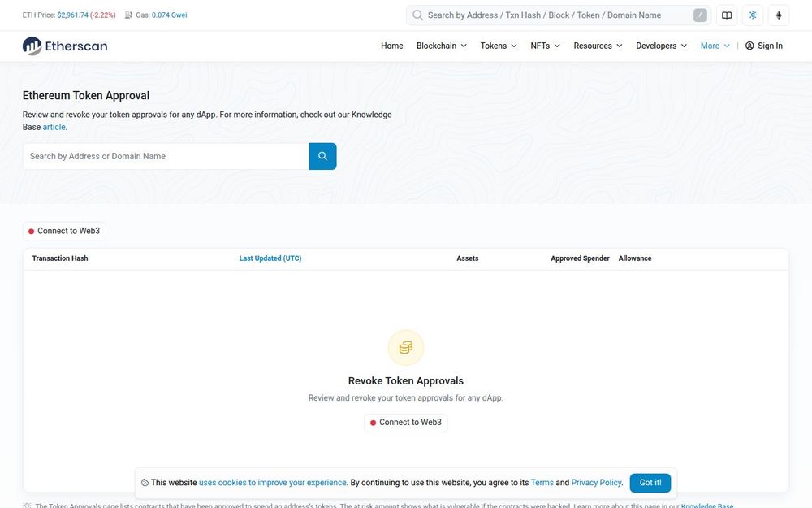Click the gas pump icon
812x508 pixels.
click(x=128, y=15)
